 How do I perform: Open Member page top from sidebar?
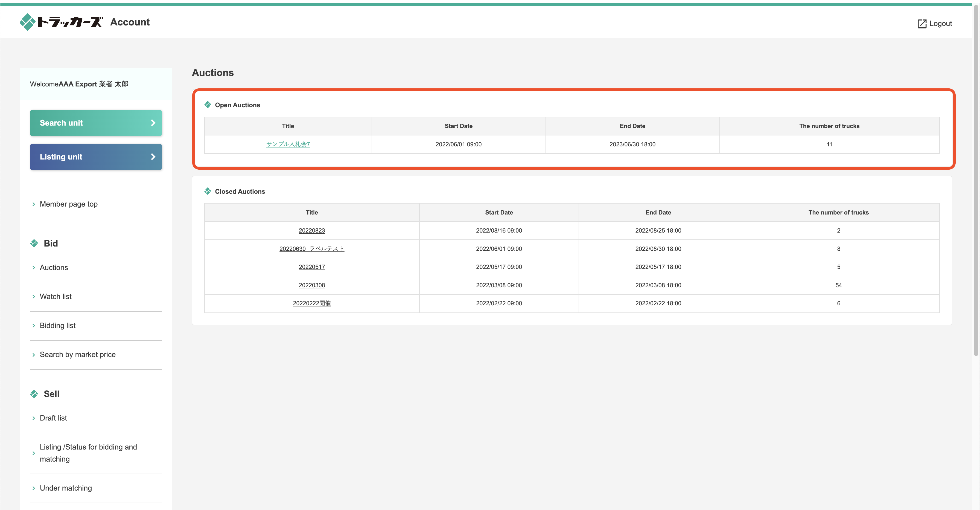pos(68,204)
